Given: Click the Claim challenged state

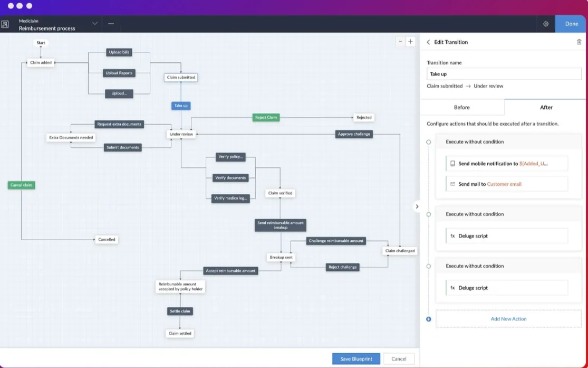Looking at the screenshot, I should coord(400,251).
